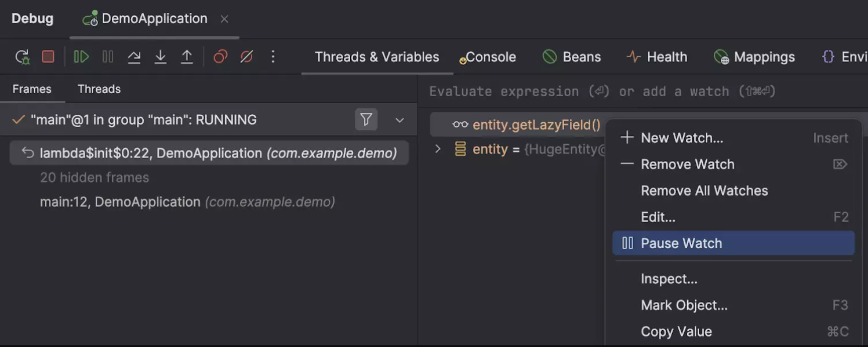Click the frames filter icon

point(366,120)
